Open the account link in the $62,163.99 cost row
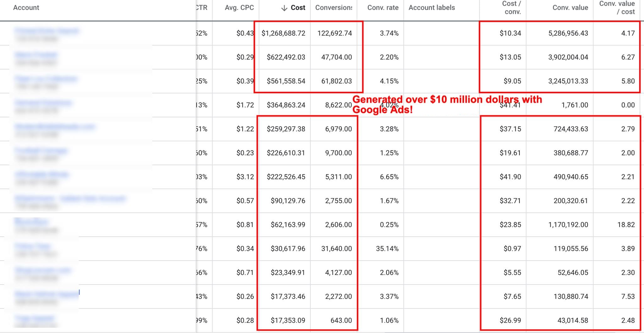The width and height of the screenshot is (644, 333). coord(31,222)
